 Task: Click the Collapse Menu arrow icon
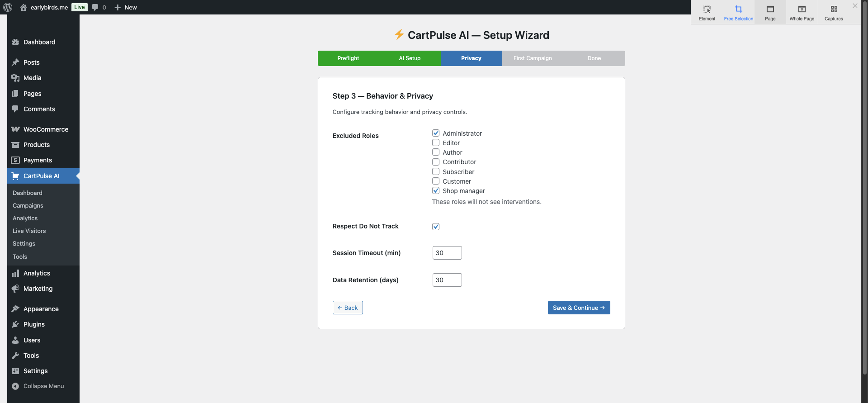coord(15,386)
